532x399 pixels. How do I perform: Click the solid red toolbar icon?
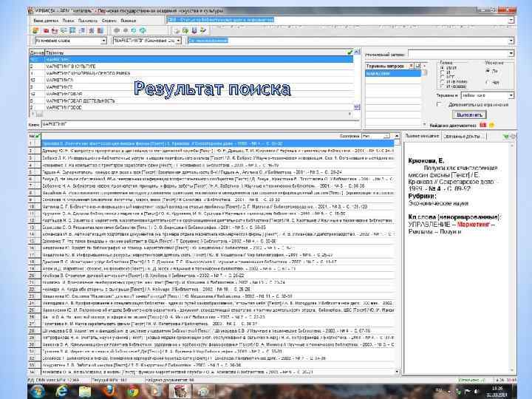(46, 30)
